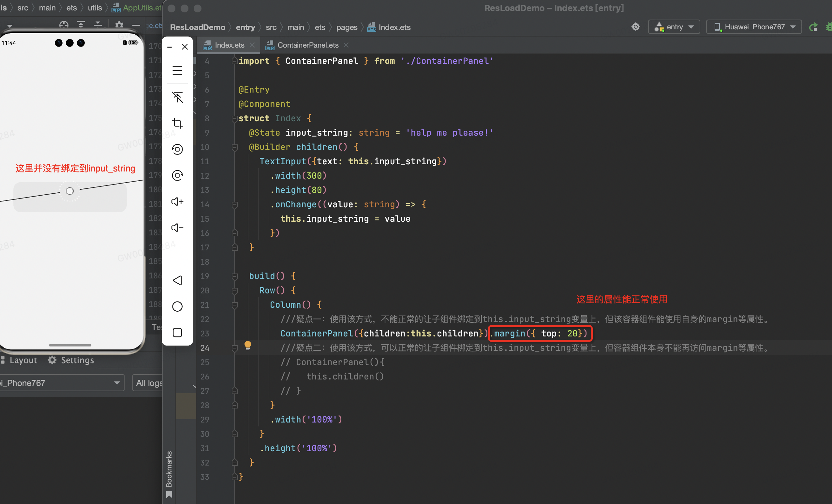Click the green rerun icon
This screenshot has width=832, height=504.
(813, 27)
